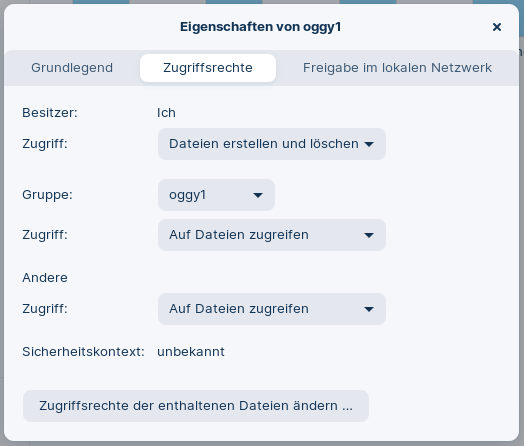Click the Besitzer label
The image size is (524, 446).
coord(50,113)
